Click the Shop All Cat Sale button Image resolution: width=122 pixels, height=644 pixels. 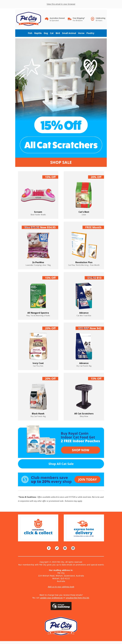click(x=61, y=464)
